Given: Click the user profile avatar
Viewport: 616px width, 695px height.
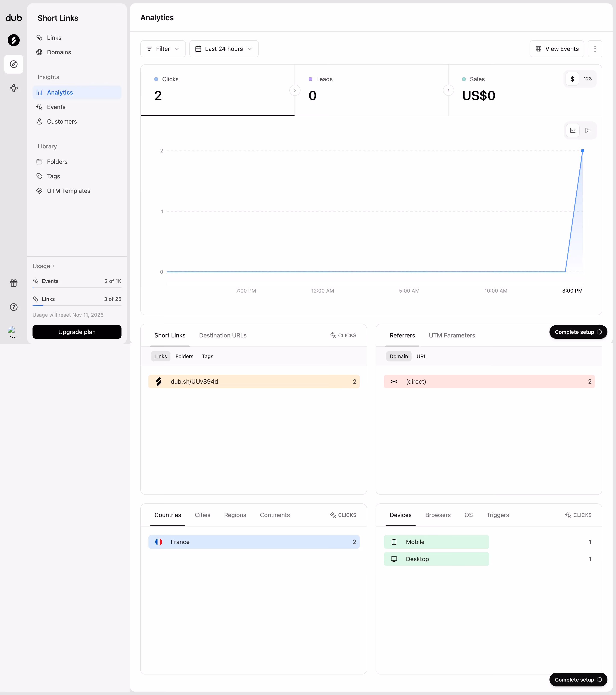Looking at the screenshot, I should click(x=13, y=331).
